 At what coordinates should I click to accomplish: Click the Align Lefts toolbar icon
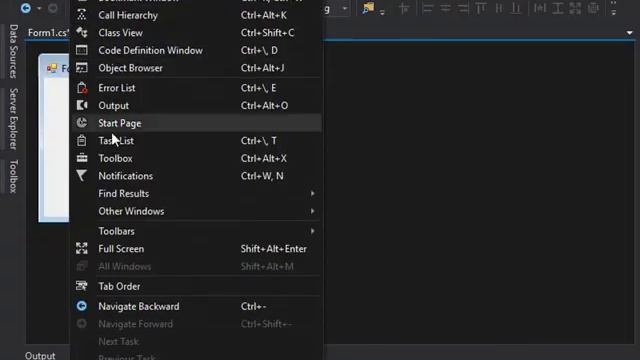pyautogui.click(x=428, y=8)
